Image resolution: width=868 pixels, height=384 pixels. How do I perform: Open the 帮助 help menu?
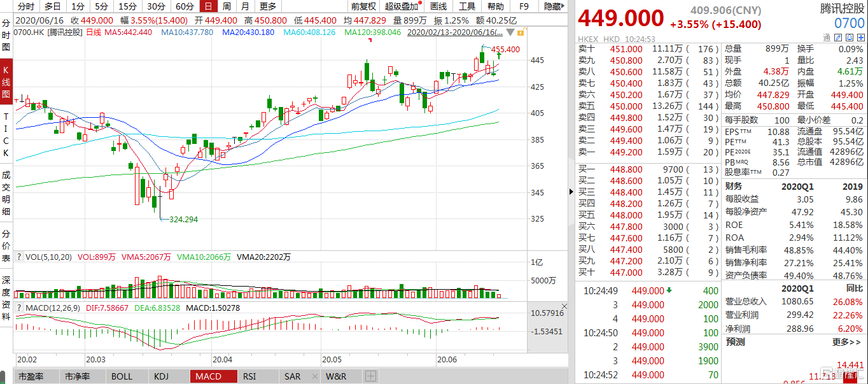(x=495, y=6)
